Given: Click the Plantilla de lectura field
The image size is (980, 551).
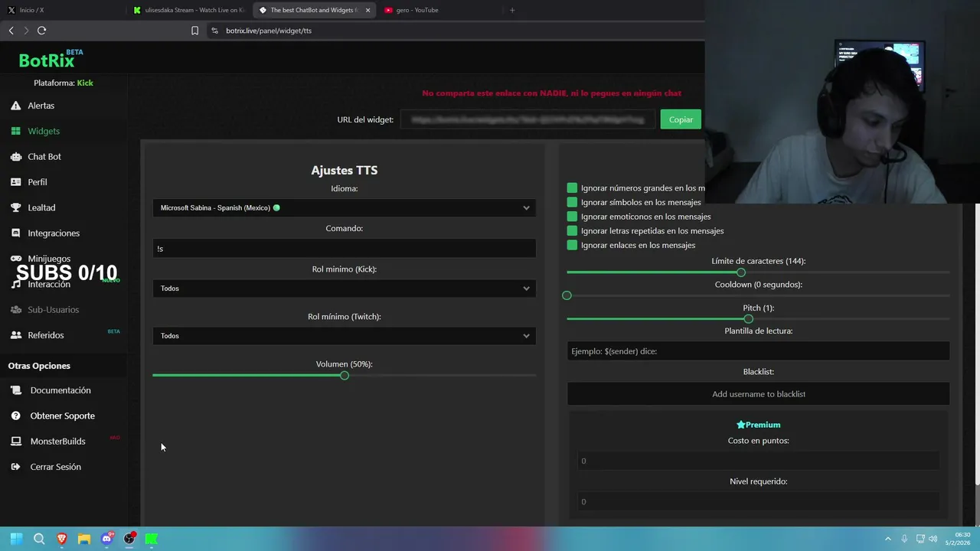Looking at the screenshot, I should pos(758,351).
